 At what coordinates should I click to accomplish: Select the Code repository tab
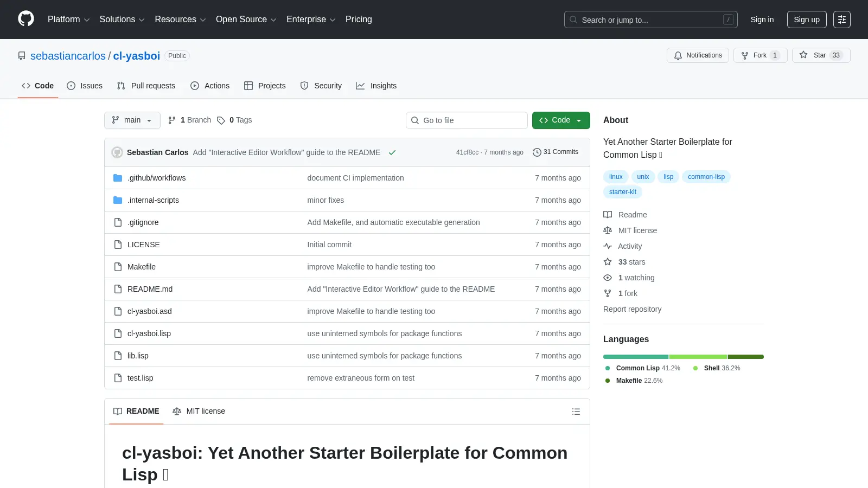(x=38, y=86)
